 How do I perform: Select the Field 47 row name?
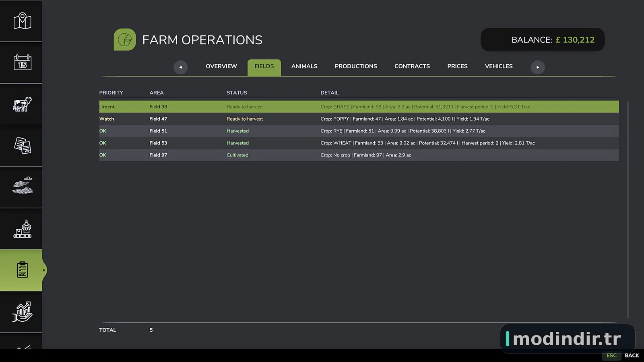tap(158, 119)
